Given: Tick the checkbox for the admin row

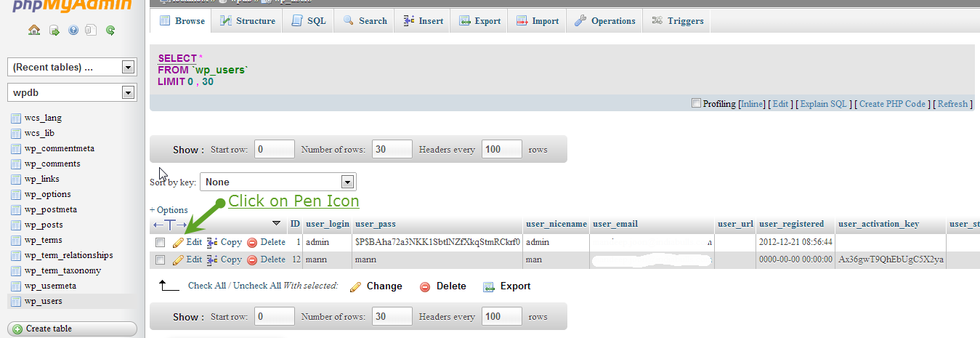Looking at the screenshot, I should click(160, 242).
